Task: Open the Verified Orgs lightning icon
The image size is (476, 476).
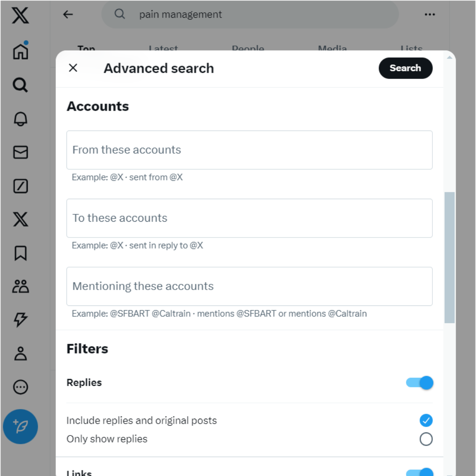Action: tap(20, 320)
